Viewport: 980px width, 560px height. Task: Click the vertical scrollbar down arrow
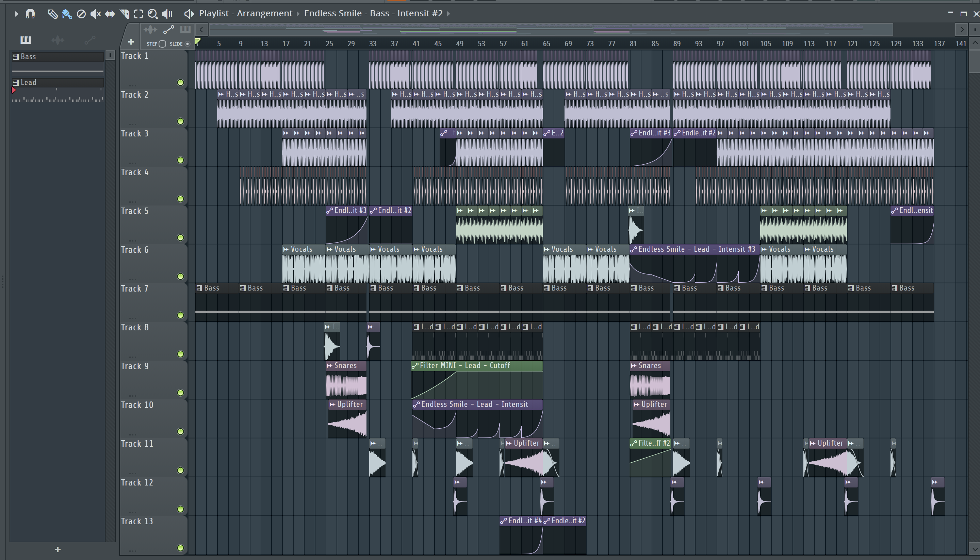(974, 548)
